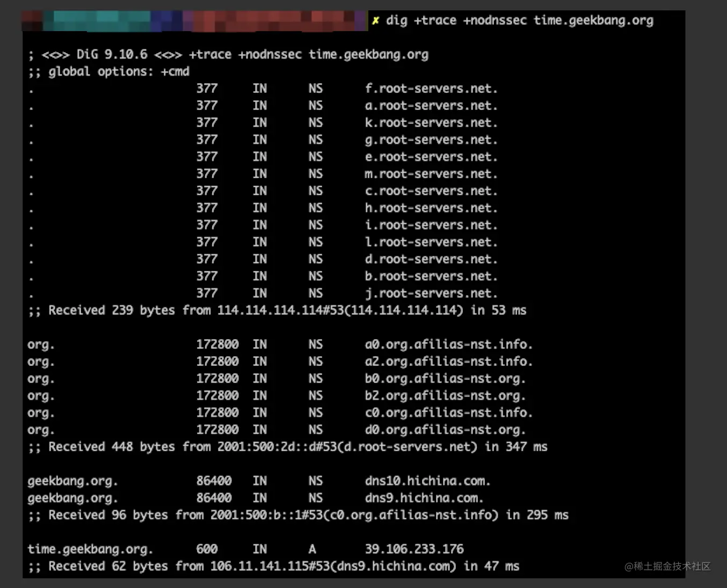Click b.root-servers.net. entry

pyautogui.click(x=431, y=276)
